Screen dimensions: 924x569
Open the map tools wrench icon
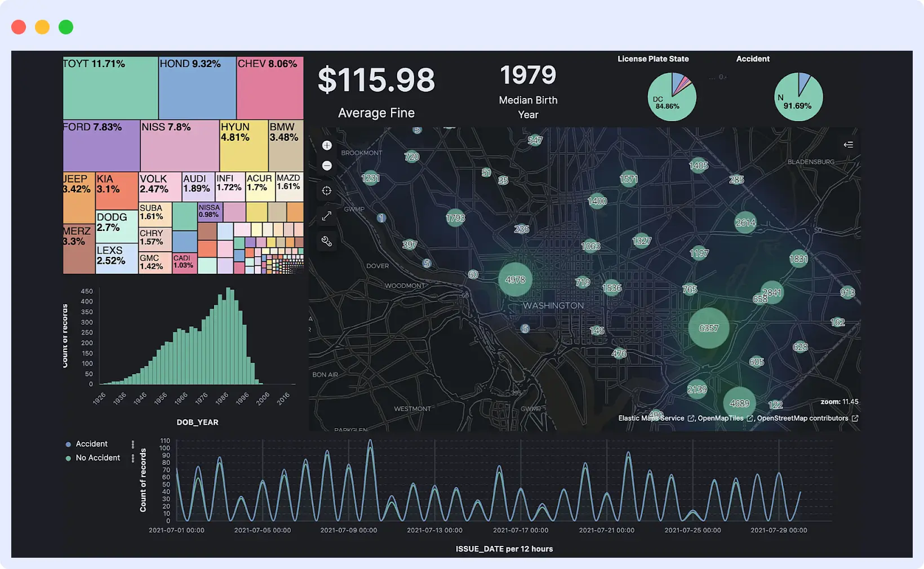[327, 241]
